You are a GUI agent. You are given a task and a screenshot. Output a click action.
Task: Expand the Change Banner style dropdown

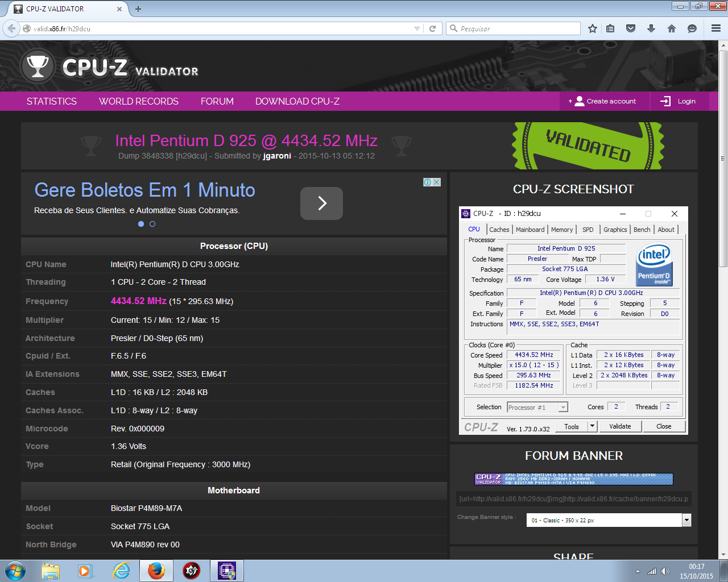coord(686,520)
